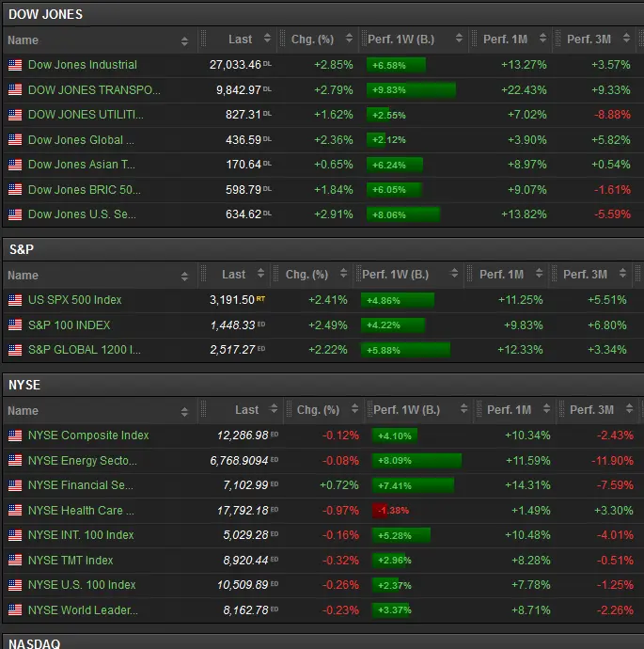644x649 pixels.
Task: Open DOW JONES UTILITI... index
Action: click(x=86, y=115)
